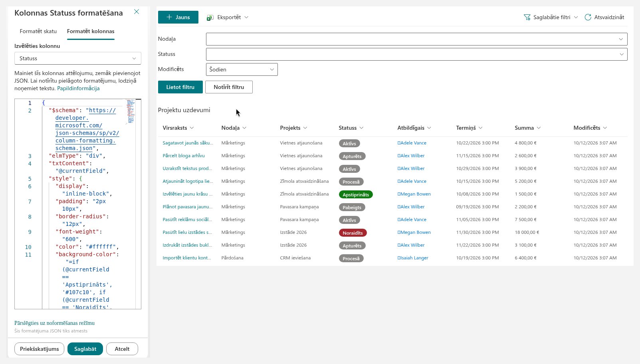This screenshot has width=640, height=364.
Task: Click Megan Bowen in Izstāde 2026 row
Action: coord(414,232)
